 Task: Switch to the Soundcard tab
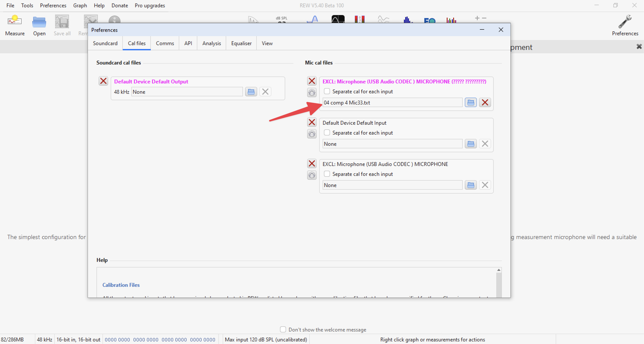[x=105, y=43]
